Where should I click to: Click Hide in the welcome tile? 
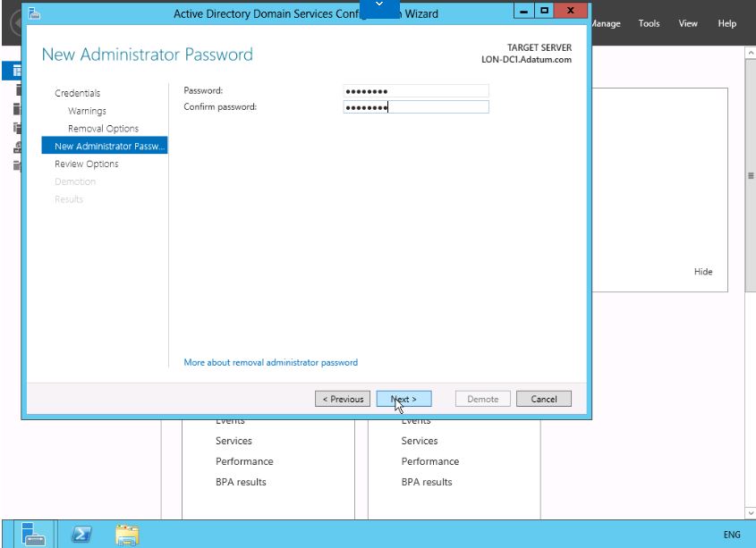pyautogui.click(x=703, y=272)
